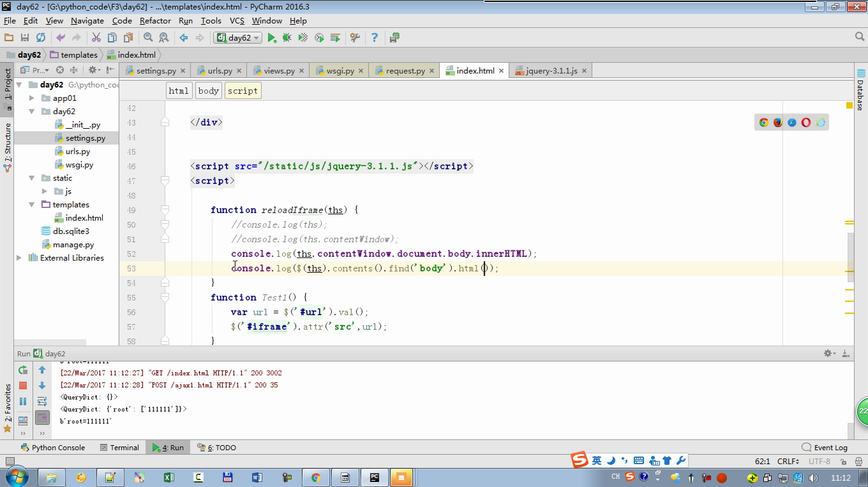
Task: Search everywhere with the top-right magnifier
Action: pos(860,37)
